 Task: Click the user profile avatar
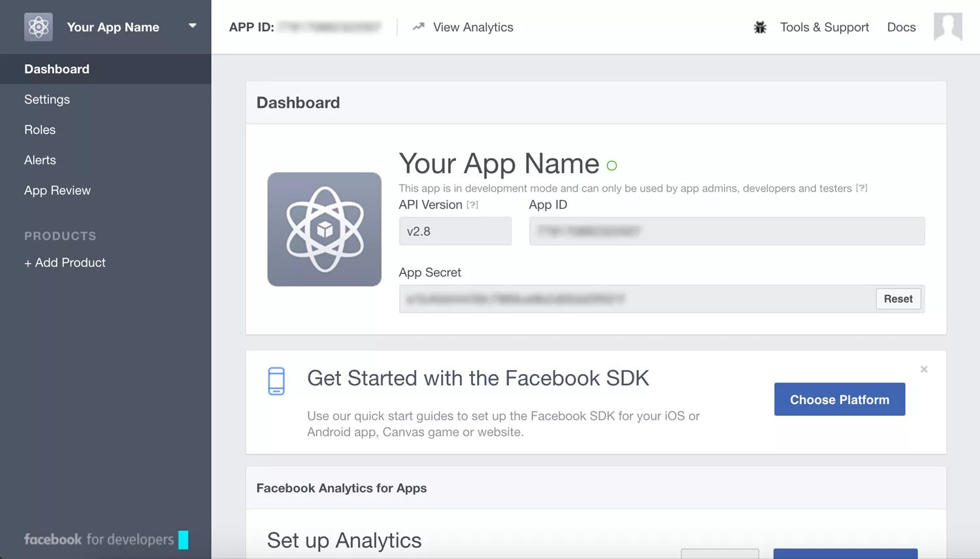click(948, 27)
